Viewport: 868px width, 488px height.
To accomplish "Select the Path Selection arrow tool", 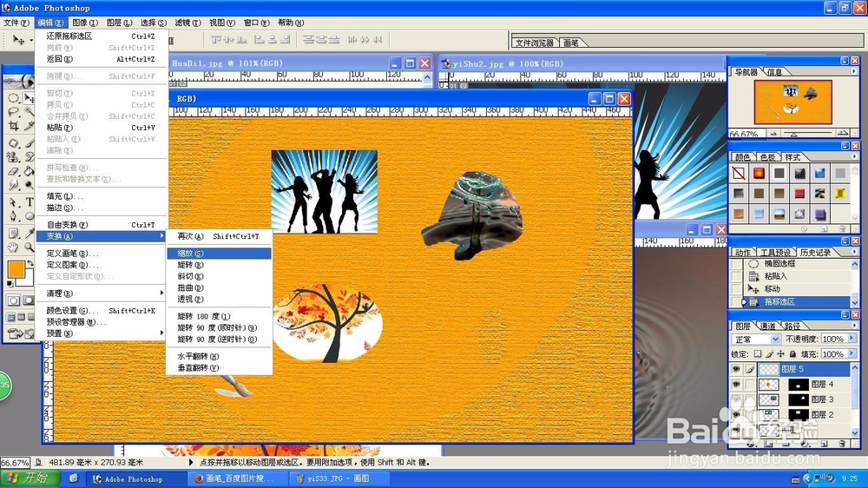I will pyautogui.click(x=13, y=202).
